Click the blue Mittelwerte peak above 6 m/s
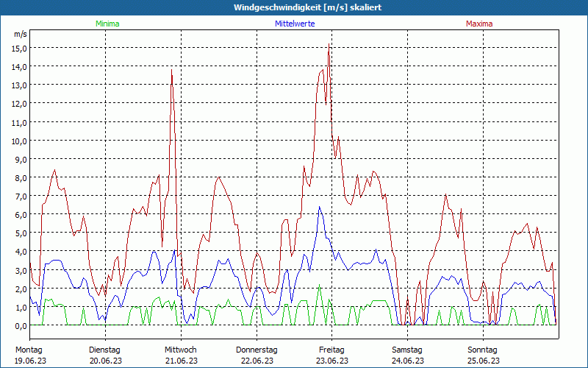 coord(320,207)
